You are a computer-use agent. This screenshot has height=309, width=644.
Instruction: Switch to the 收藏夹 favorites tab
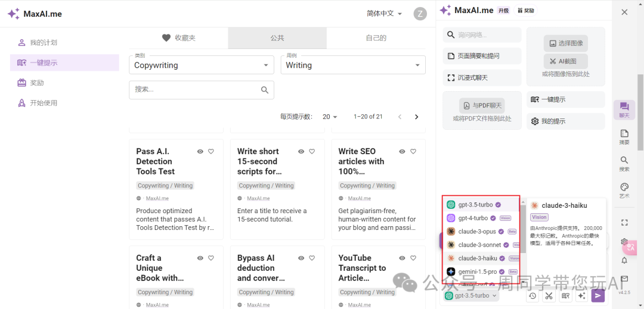(x=178, y=38)
